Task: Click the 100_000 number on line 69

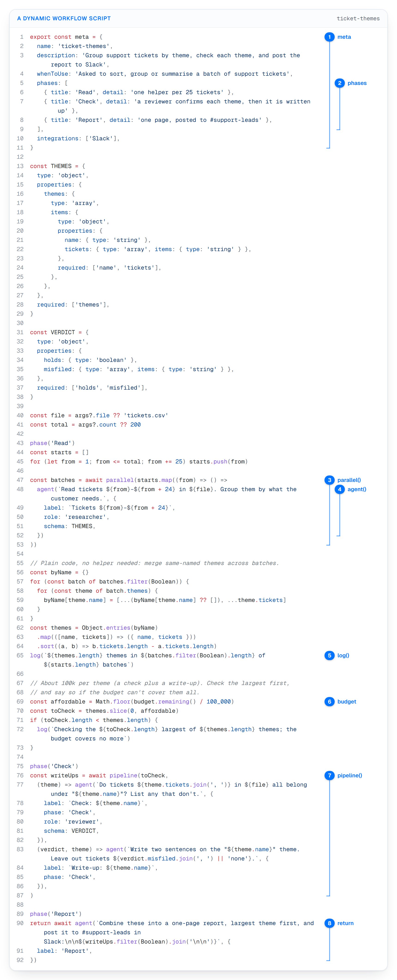Action: (x=219, y=701)
